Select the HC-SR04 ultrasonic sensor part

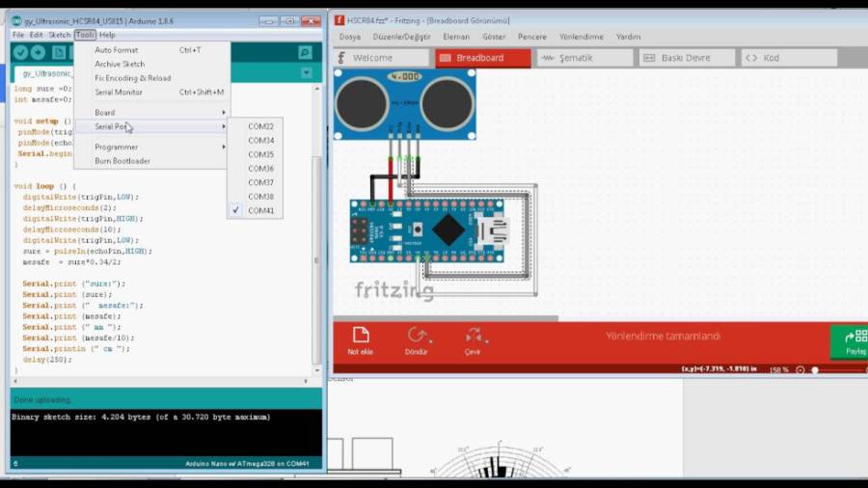click(405, 104)
